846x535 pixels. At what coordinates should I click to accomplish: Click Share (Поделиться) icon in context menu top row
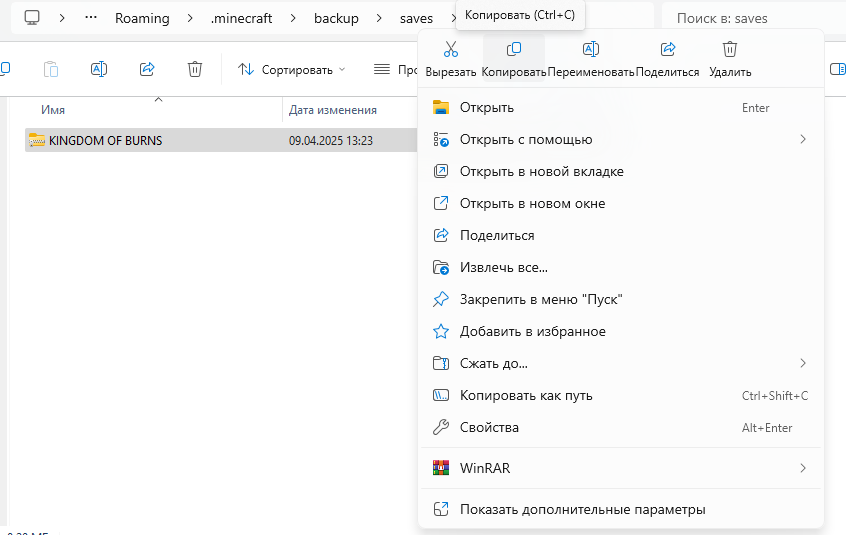point(667,58)
